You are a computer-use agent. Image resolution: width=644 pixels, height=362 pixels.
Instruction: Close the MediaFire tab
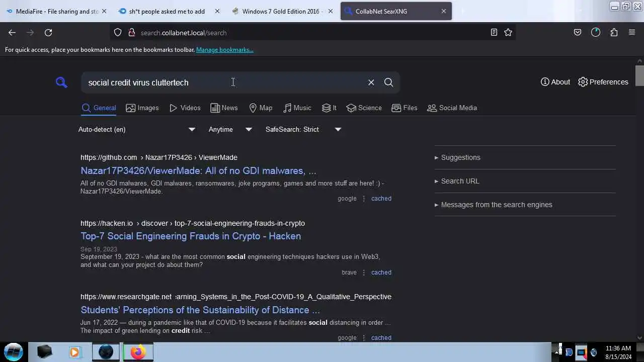pyautogui.click(x=104, y=11)
